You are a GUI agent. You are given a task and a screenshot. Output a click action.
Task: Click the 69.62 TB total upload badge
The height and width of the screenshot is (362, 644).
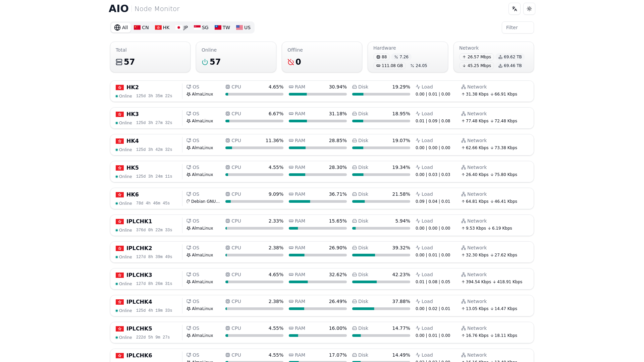pyautogui.click(x=510, y=57)
